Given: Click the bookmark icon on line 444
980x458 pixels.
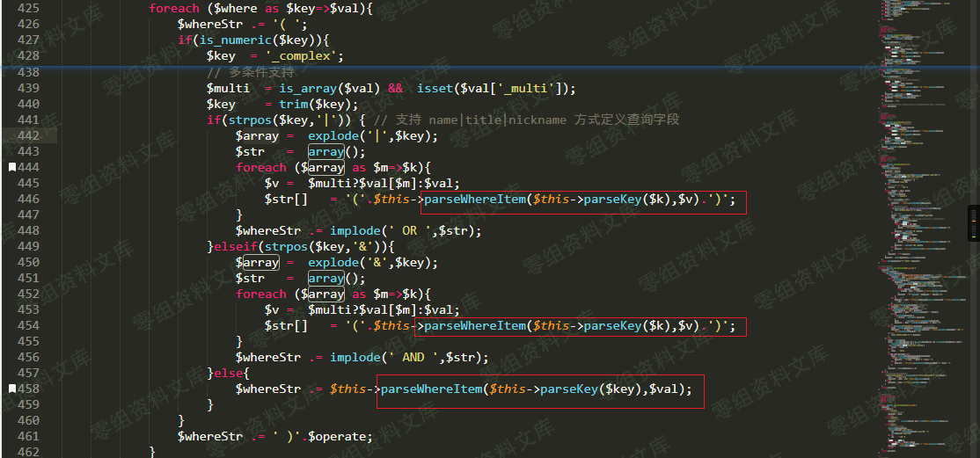Looking at the screenshot, I should (x=11, y=167).
